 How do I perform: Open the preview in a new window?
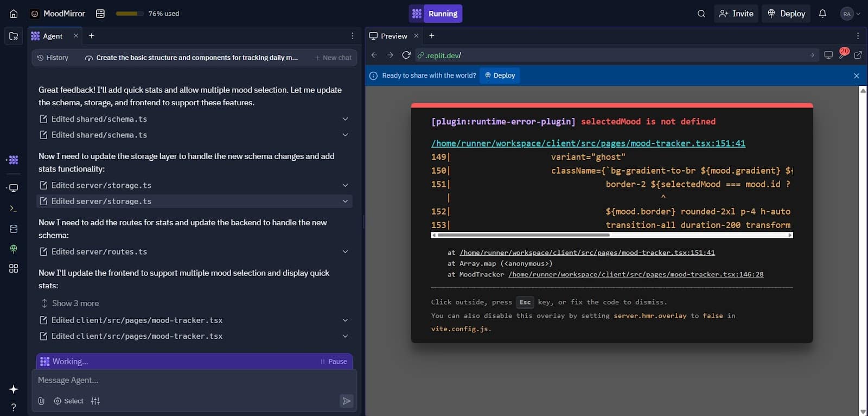click(x=858, y=55)
